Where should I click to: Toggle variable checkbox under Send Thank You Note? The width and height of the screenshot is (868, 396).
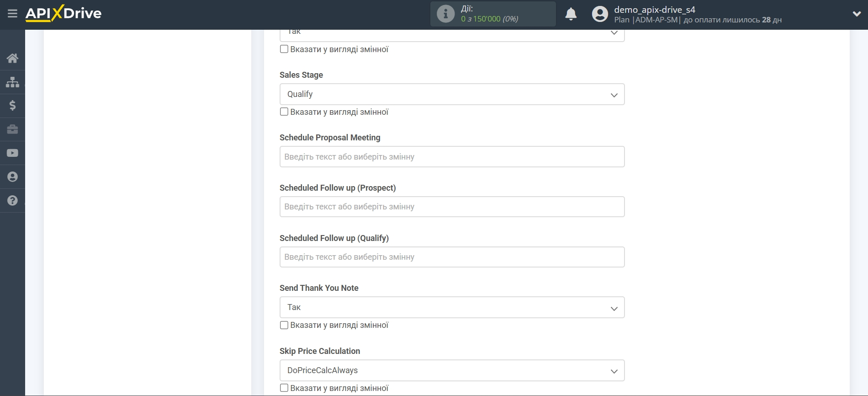click(284, 325)
